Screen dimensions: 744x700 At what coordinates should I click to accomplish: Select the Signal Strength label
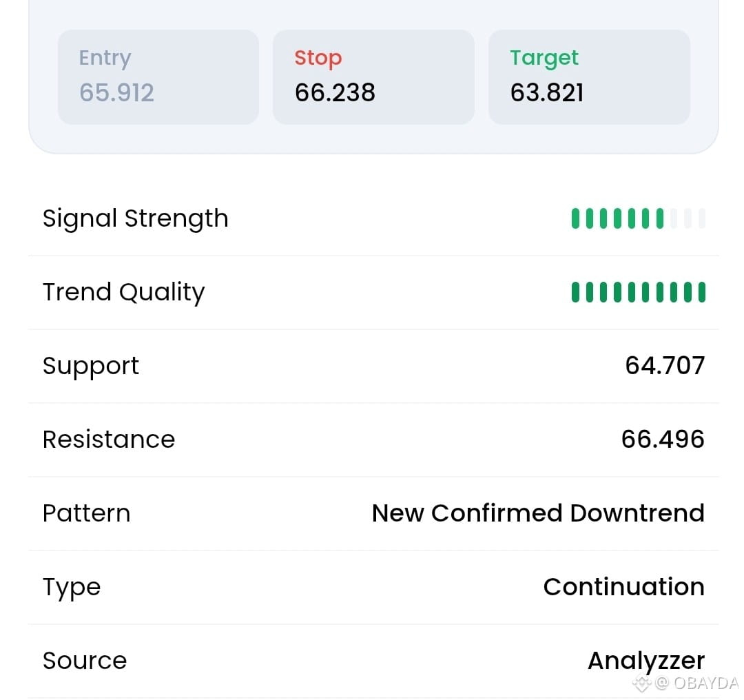pyautogui.click(x=136, y=219)
